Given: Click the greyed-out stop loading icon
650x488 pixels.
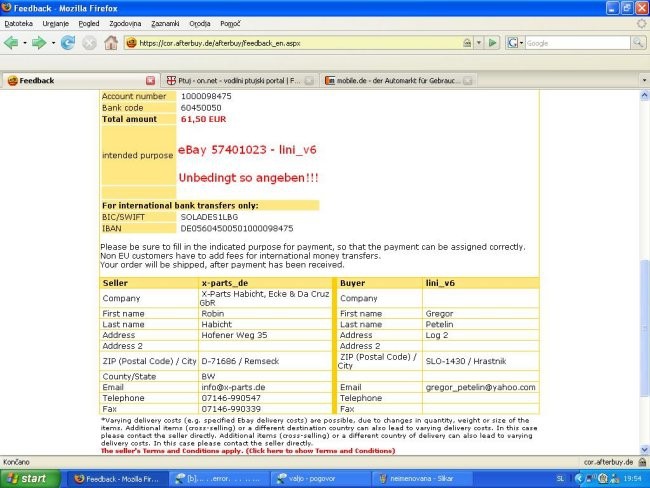Looking at the screenshot, I should pos(89,43).
